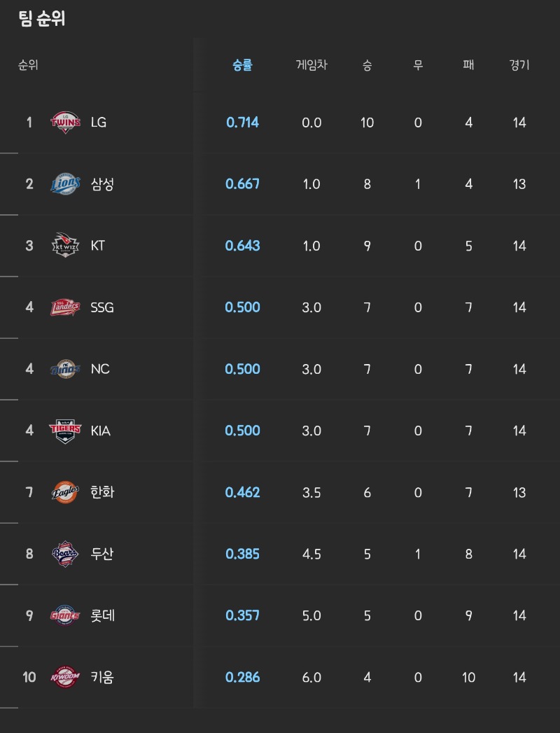560x733 pixels.
Task: Click the Lotte Giants team logo
Action: coord(66,615)
